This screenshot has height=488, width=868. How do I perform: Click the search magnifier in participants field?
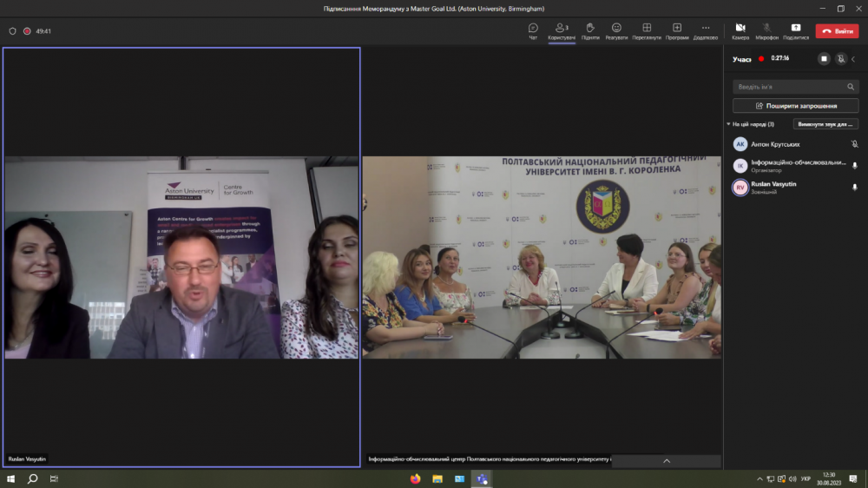[851, 87]
